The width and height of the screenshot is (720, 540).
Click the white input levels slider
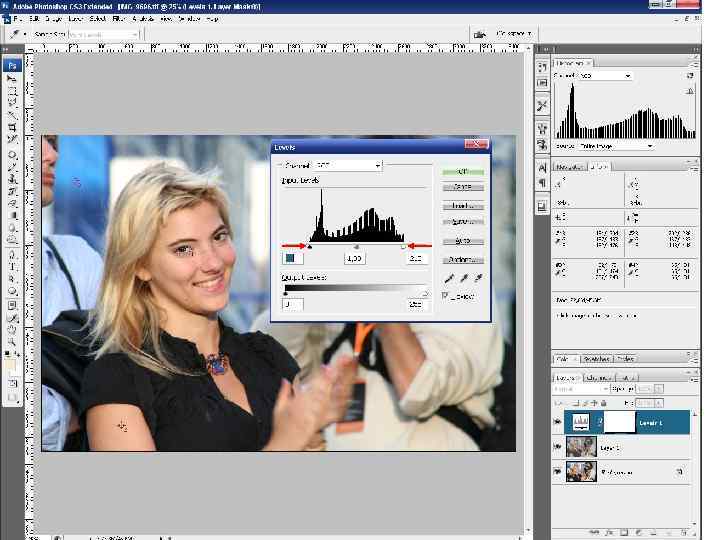point(403,247)
